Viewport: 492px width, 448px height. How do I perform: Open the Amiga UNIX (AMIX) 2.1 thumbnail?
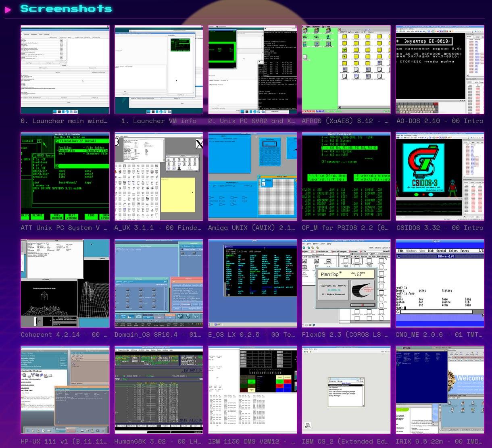(x=252, y=177)
